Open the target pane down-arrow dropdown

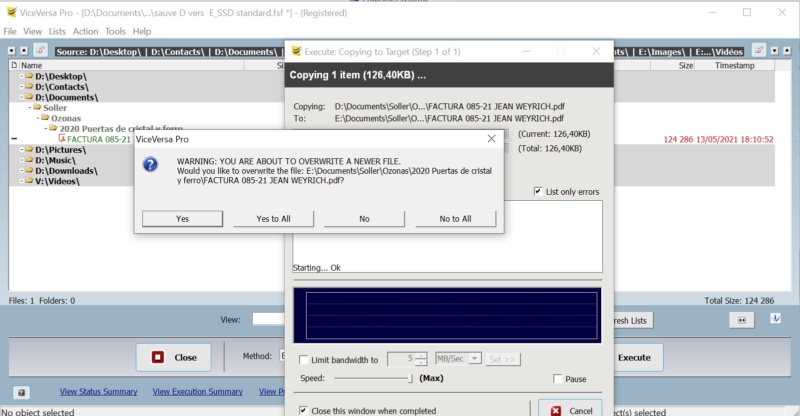[774, 51]
